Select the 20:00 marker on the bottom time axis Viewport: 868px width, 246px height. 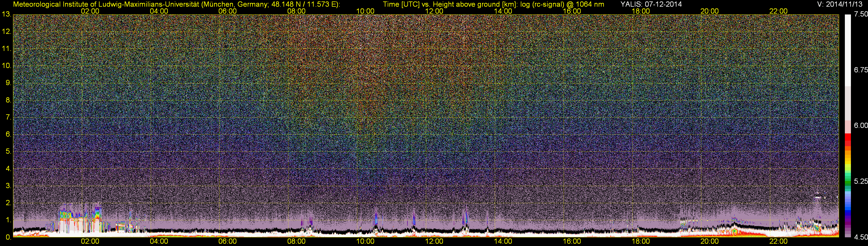tap(709, 242)
